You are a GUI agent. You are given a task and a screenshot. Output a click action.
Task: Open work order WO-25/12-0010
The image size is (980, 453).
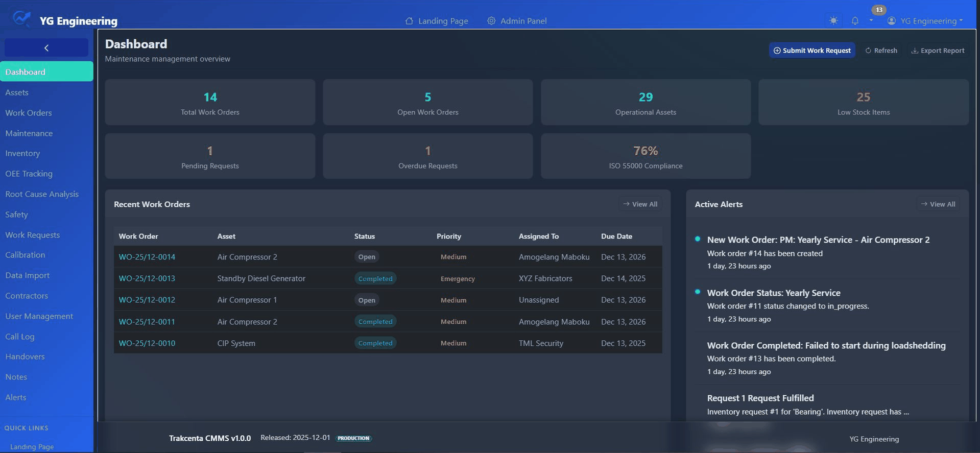pyautogui.click(x=147, y=343)
